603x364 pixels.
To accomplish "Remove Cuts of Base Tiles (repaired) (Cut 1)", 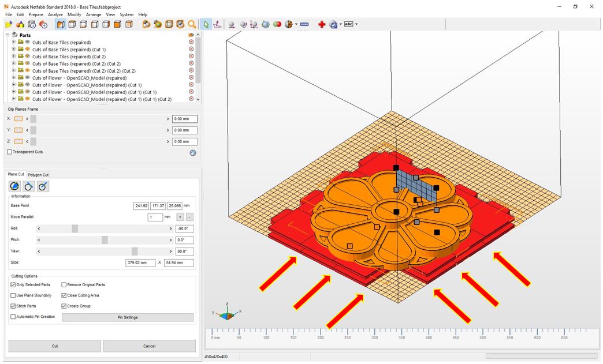I will coord(191,49).
